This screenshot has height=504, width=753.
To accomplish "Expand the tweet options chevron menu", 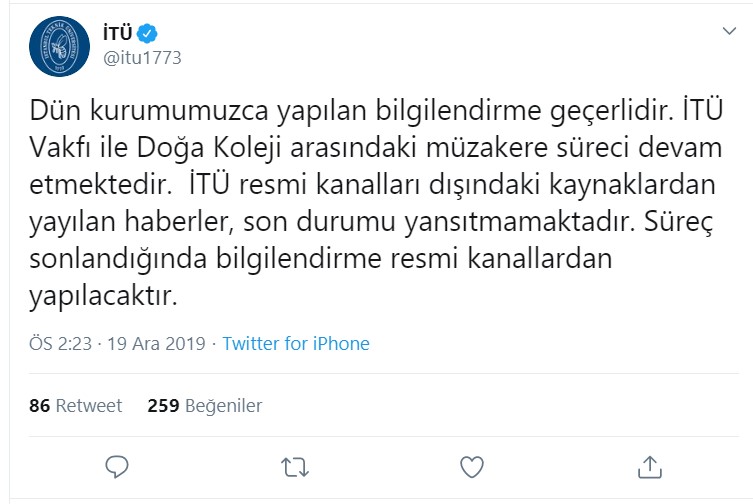I will point(728,32).
